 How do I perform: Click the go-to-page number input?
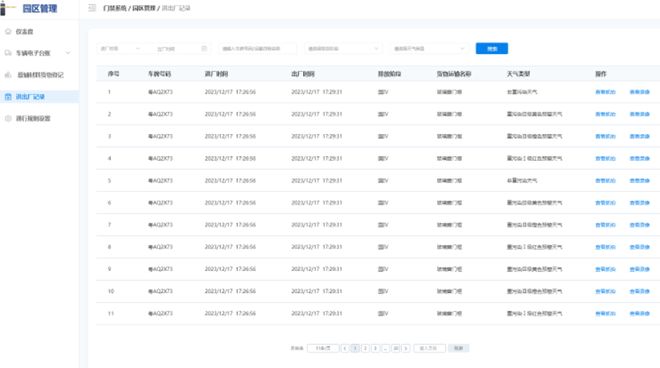tap(429, 348)
